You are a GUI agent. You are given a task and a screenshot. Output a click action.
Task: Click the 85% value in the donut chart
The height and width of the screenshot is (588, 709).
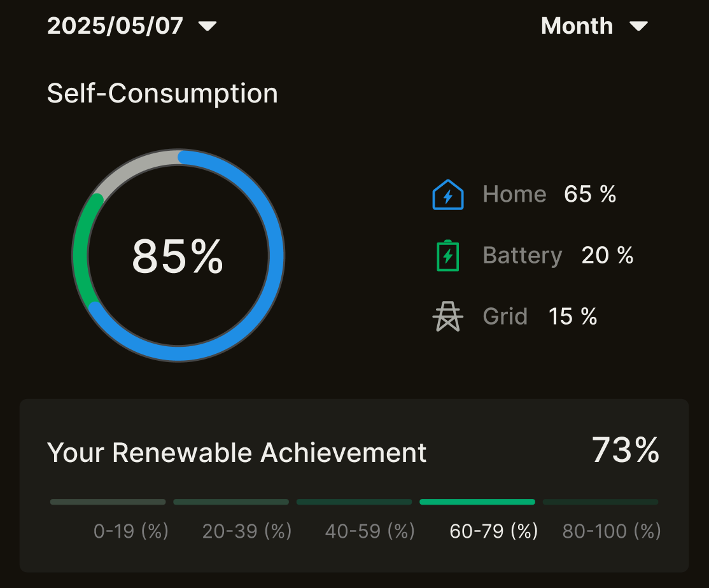(x=178, y=256)
